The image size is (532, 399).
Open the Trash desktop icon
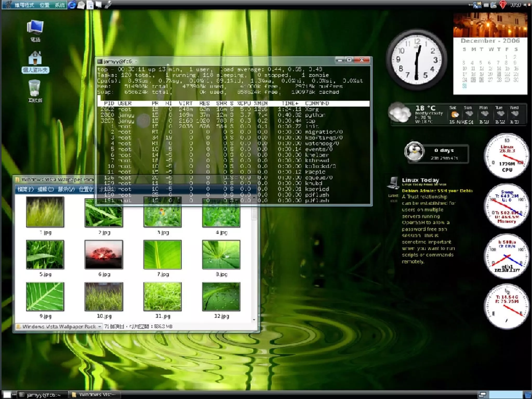click(35, 88)
